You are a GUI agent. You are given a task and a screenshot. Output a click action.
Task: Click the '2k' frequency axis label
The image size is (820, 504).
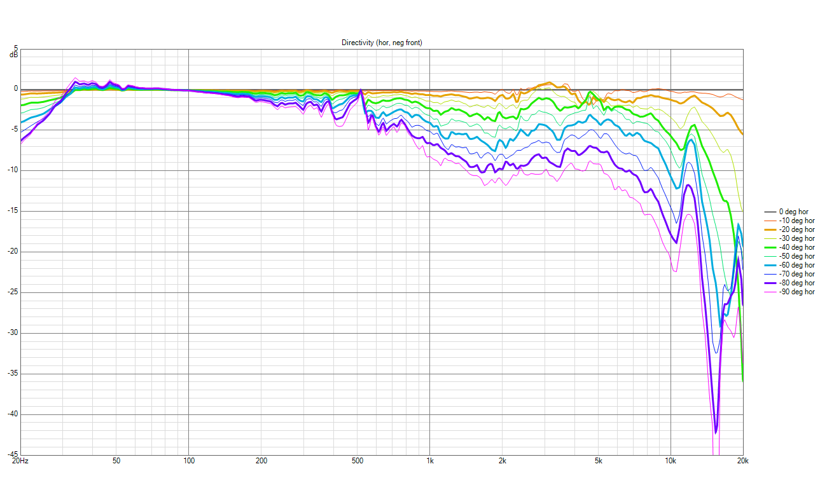click(x=502, y=460)
